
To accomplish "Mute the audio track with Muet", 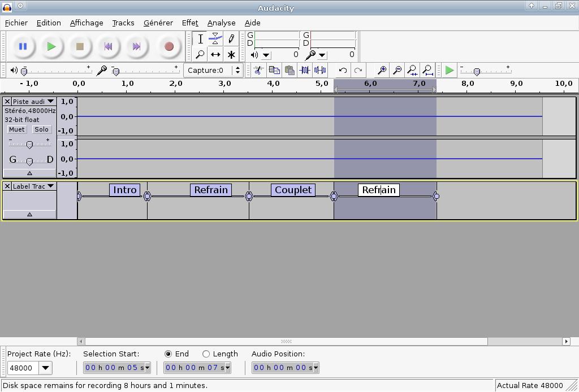I will pyautogui.click(x=16, y=129).
